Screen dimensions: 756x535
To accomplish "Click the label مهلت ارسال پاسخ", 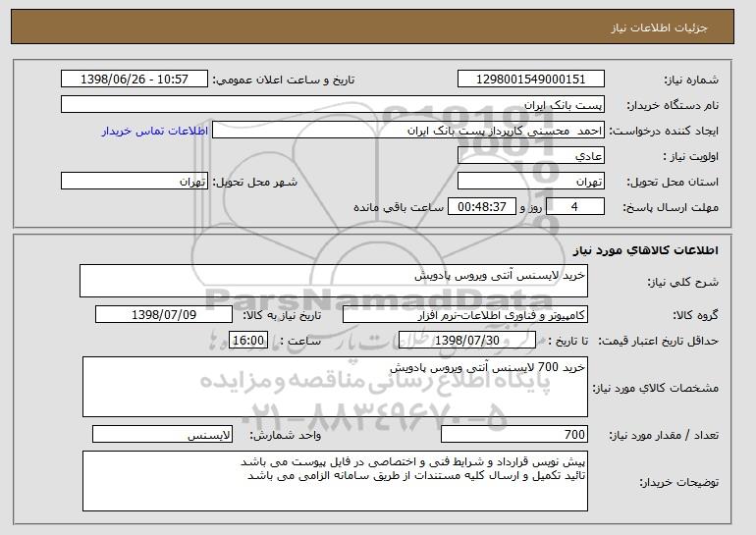I will [671, 207].
